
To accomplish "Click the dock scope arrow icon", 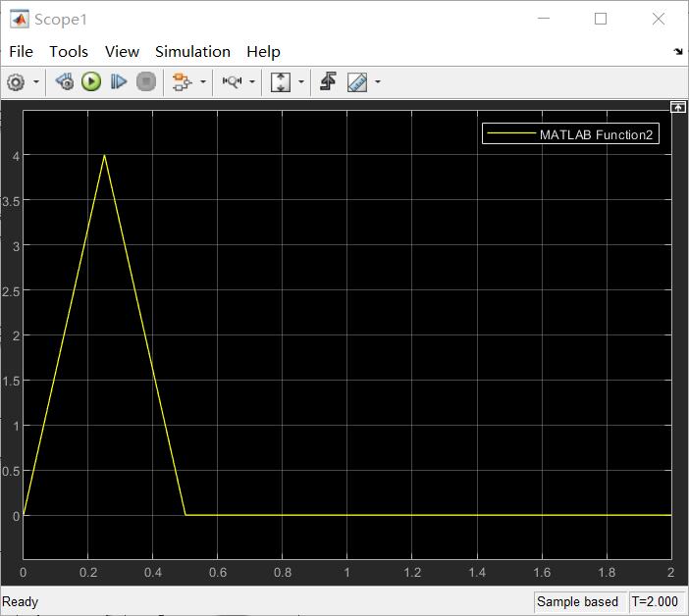I will coord(678,52).
